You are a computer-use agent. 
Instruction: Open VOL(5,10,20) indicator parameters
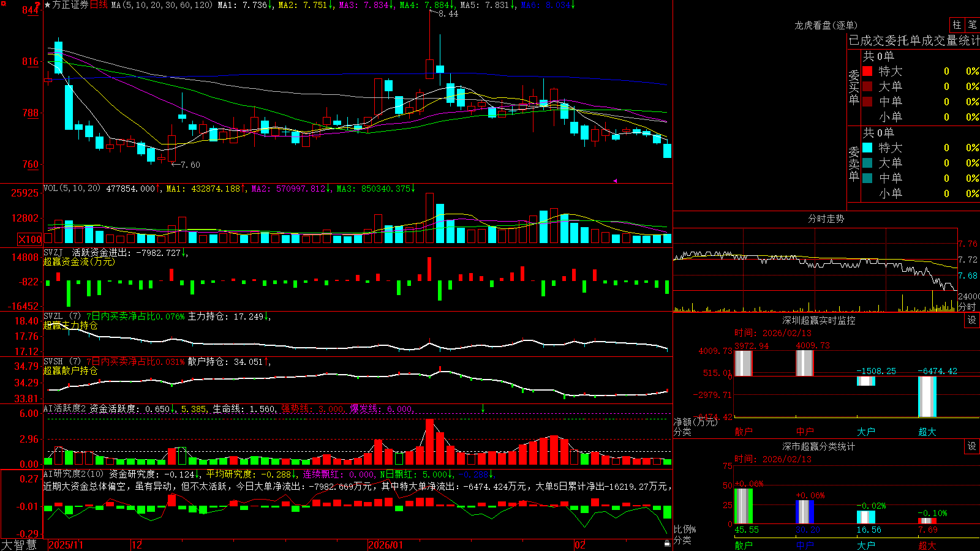[72, 189]
